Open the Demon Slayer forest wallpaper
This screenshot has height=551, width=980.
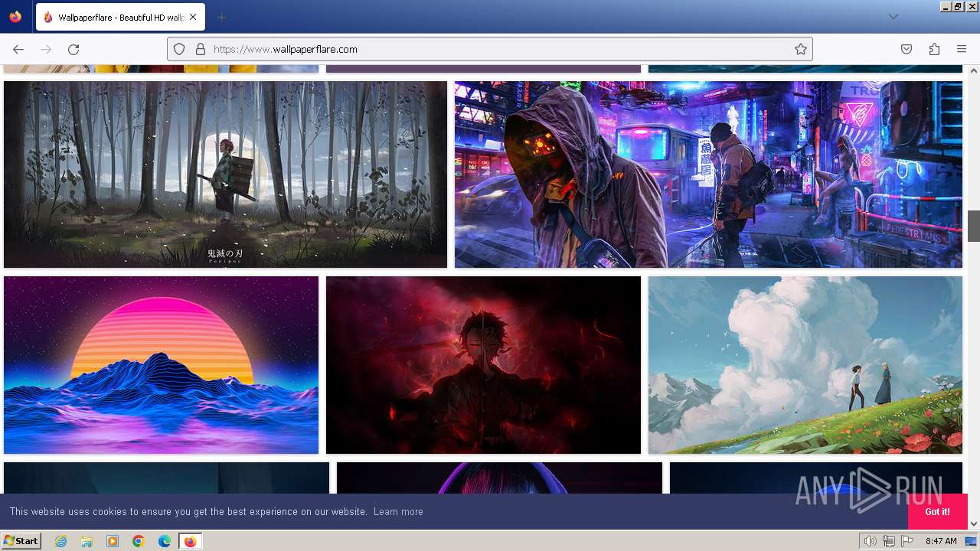(x=225, y=174)
